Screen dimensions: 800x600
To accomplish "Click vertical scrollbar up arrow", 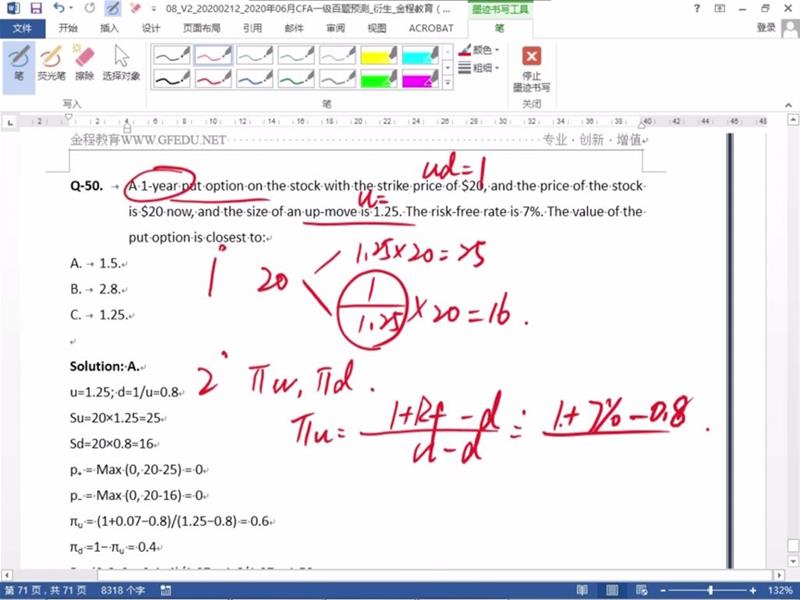I will click(x=793, y=120).
